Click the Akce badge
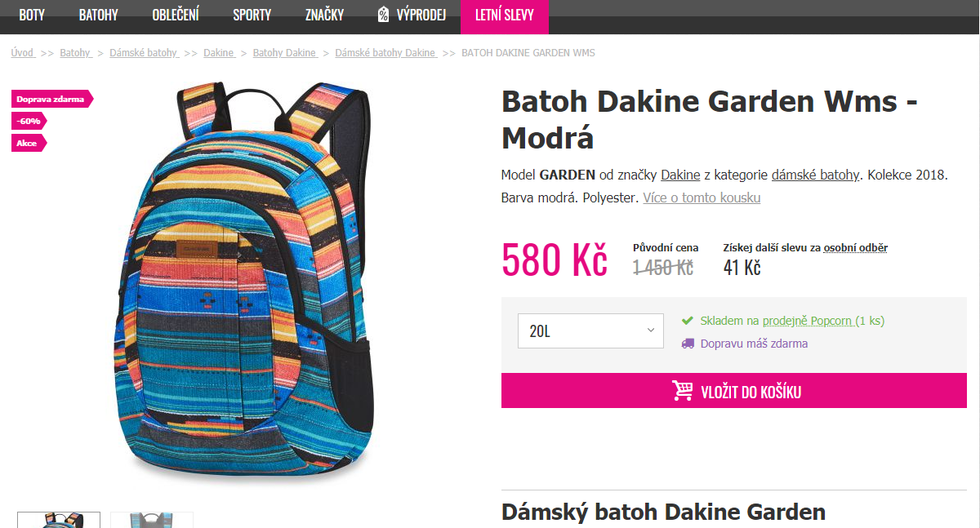The image size is (980, 528). pyautogui.click(x=29, y=143)
